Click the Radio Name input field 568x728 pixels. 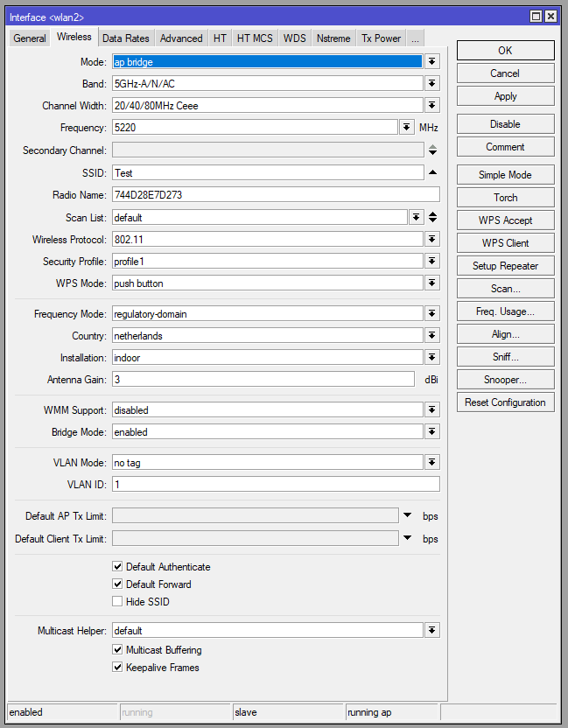pyautogui.click(x=276, y=194)
